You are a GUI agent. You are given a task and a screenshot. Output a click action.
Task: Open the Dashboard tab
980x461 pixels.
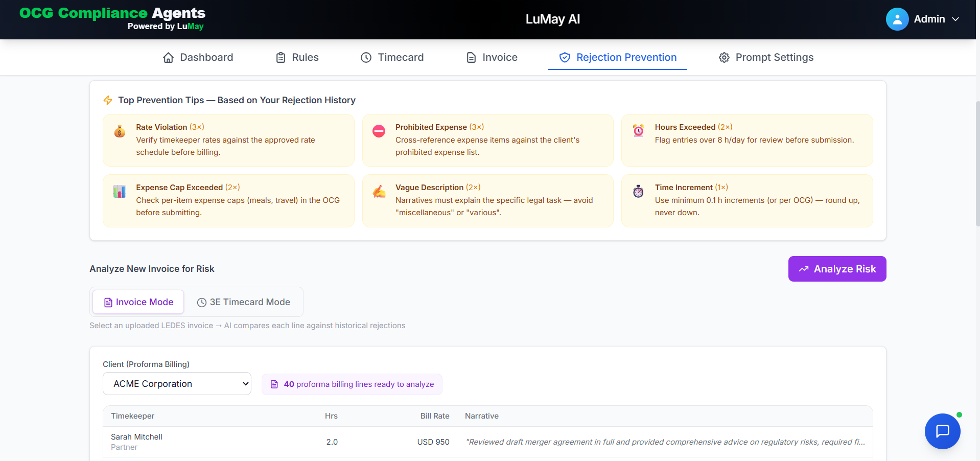(x=198, y=57)
